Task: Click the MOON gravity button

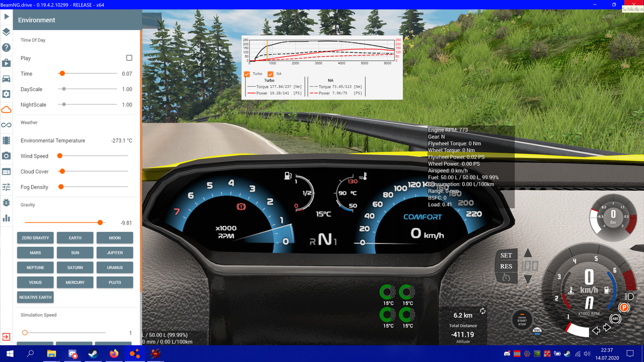Action: pos(115,238)
